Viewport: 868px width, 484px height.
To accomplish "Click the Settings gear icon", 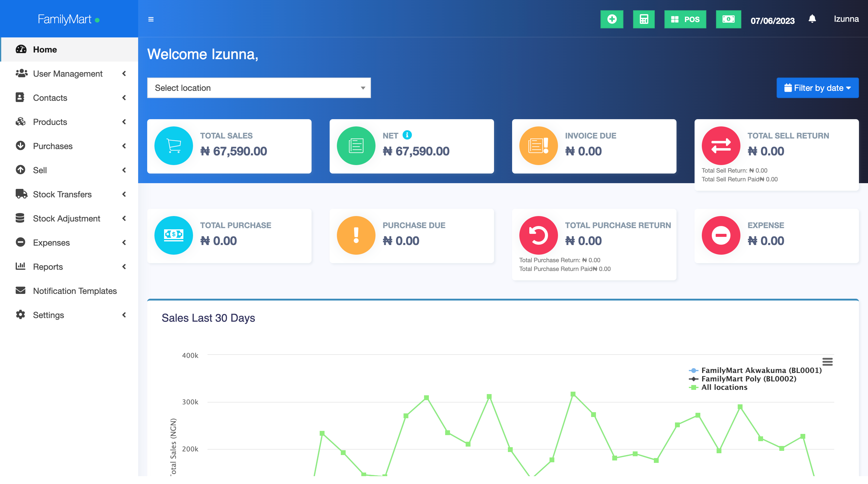I will coord(21,315).
